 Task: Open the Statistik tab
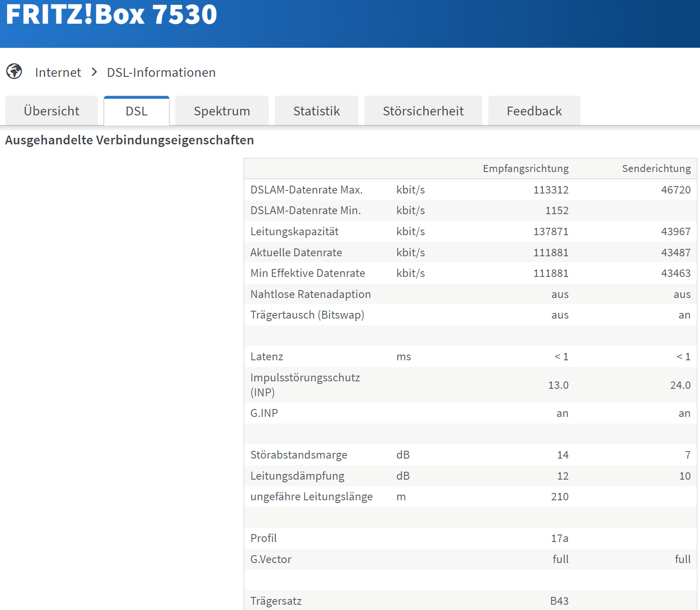tap(317, 111)
